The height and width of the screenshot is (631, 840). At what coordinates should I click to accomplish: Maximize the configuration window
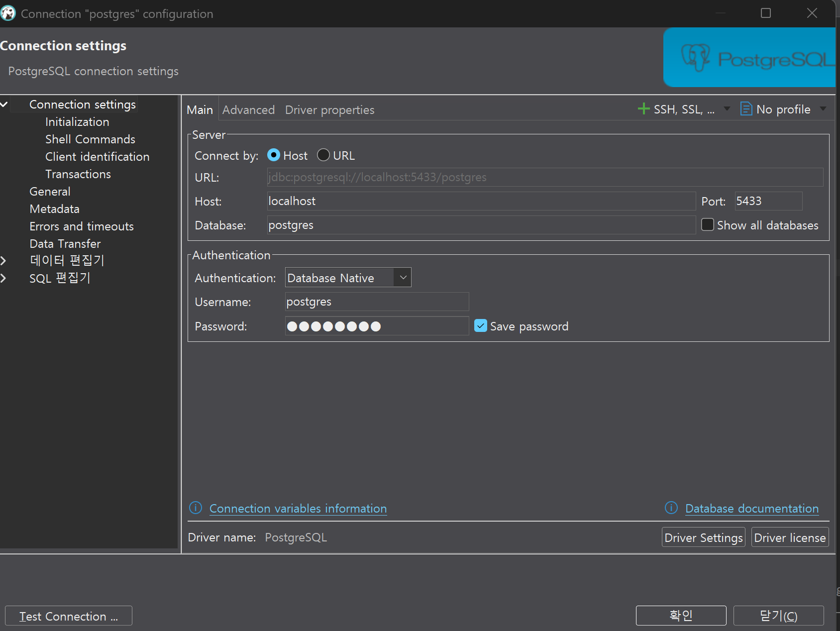pyautogui.click(x=765, y=13)
